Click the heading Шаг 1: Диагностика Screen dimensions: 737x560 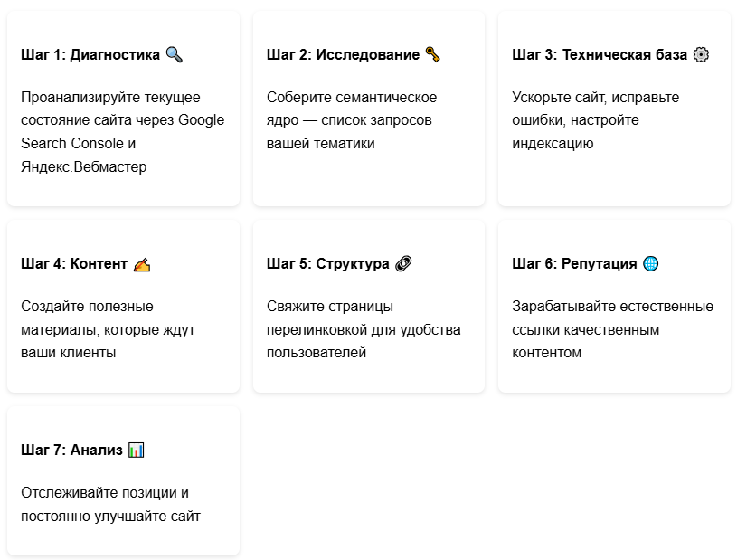[90, 54]
